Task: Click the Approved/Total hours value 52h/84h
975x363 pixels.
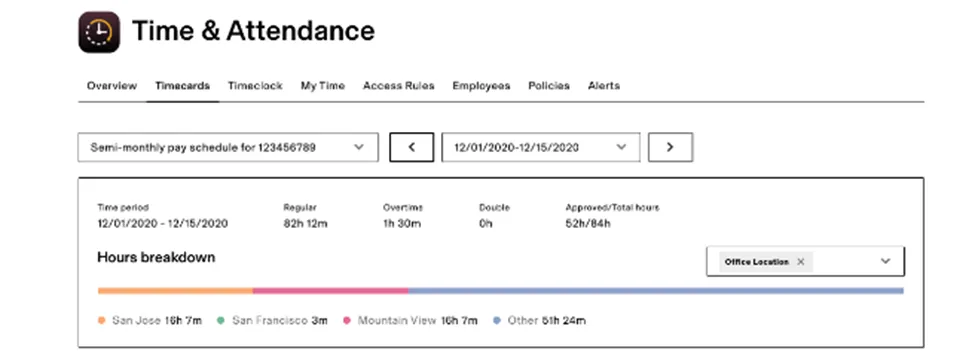Action: (588, 224)
